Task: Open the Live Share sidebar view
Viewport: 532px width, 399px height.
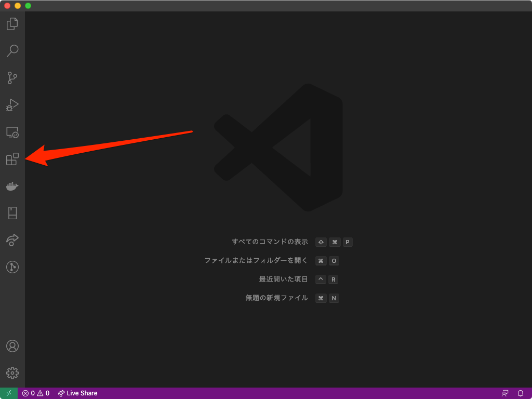Action: pyautogui.click(x=11, y=240)
